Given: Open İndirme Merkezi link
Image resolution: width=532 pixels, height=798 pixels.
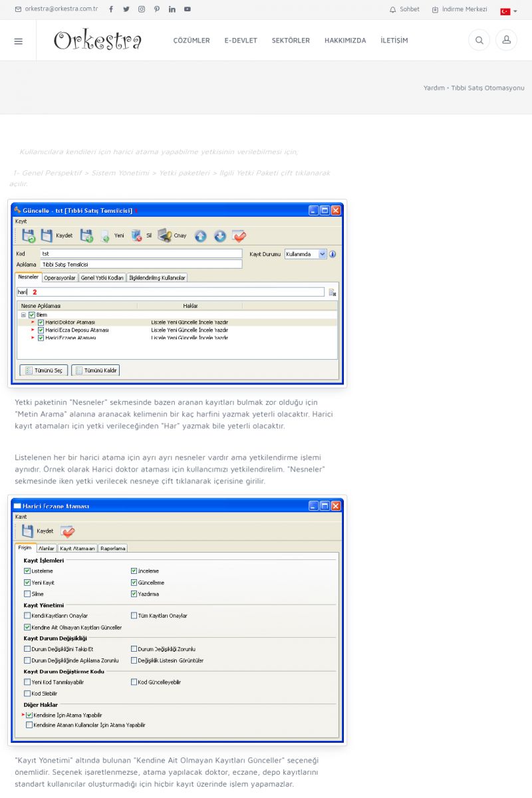Looking at the screenshot, I should tap(460, 9).
